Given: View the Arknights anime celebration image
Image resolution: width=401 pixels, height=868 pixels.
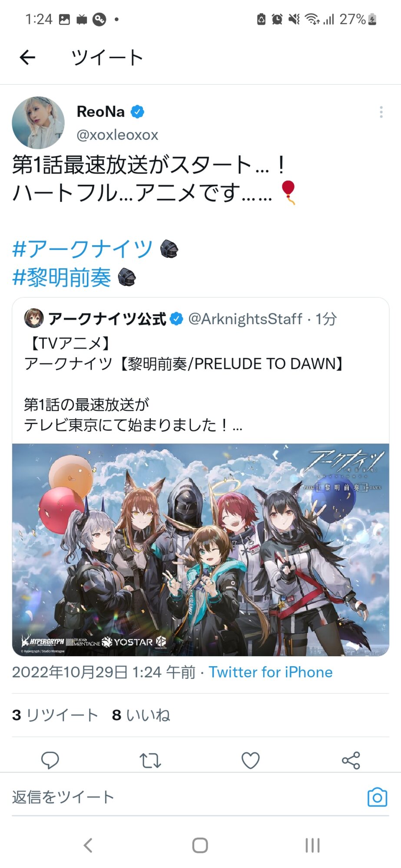Looking at the screenshot, I should tap(200, 549).
